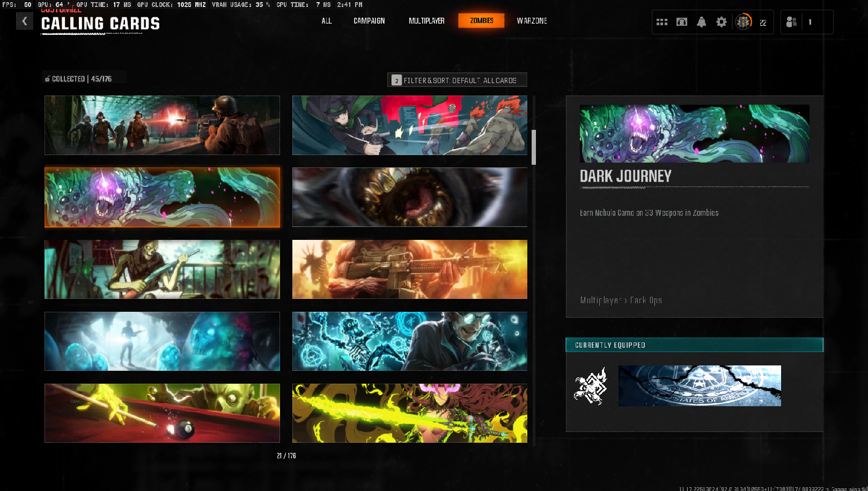The width and height of the screenshot is (868, 491).
Task: Select the golden-toothed monster mouth card
Action: [x=410, y=197]
